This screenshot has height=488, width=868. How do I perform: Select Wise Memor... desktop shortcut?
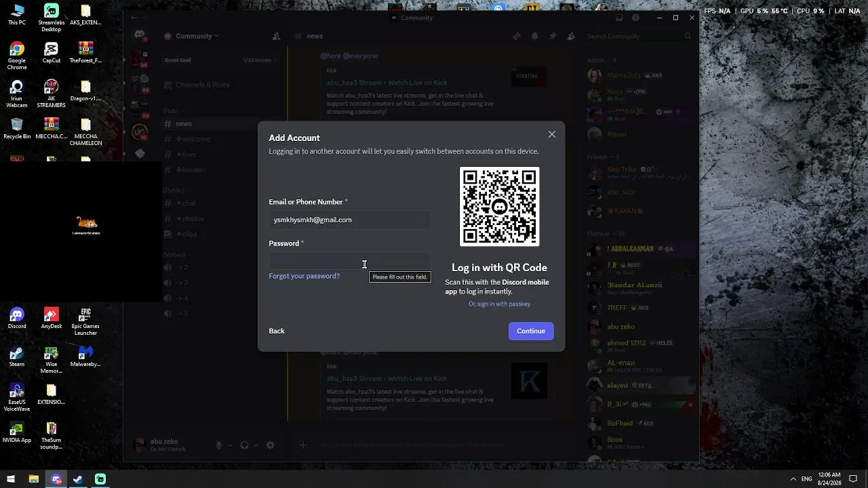click(x=52, y=360)
